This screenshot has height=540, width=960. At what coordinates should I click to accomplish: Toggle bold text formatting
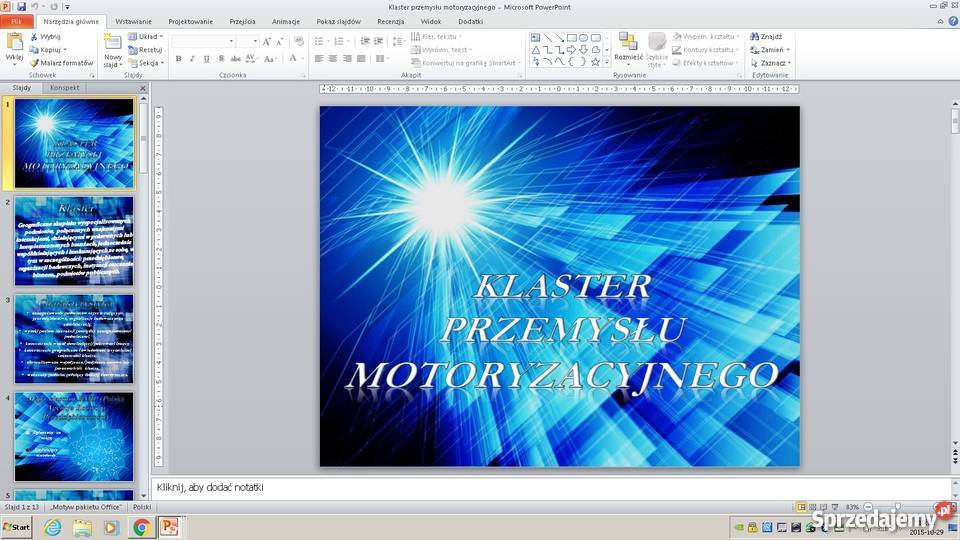(178, 59)
